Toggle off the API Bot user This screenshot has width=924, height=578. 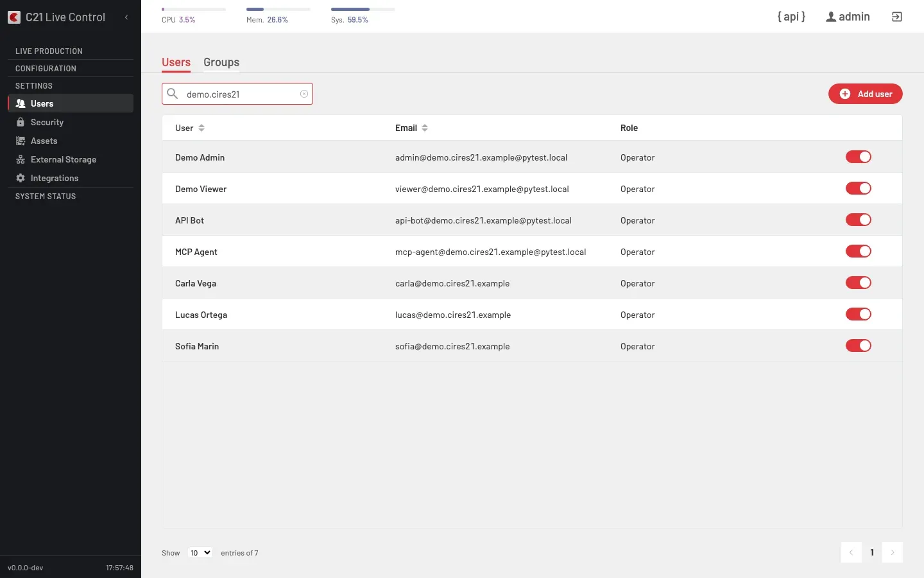859,220
